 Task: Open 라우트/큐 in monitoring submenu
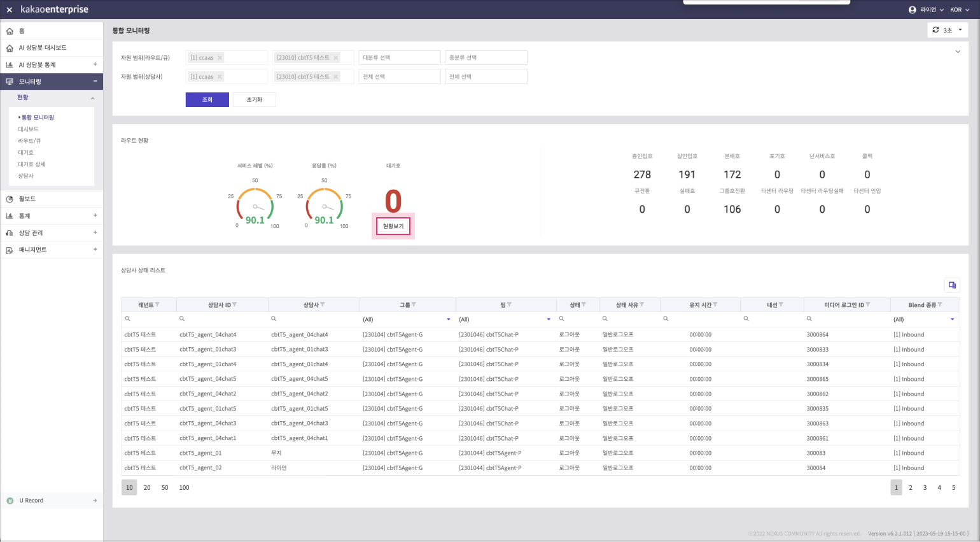[x=29, y=141]
